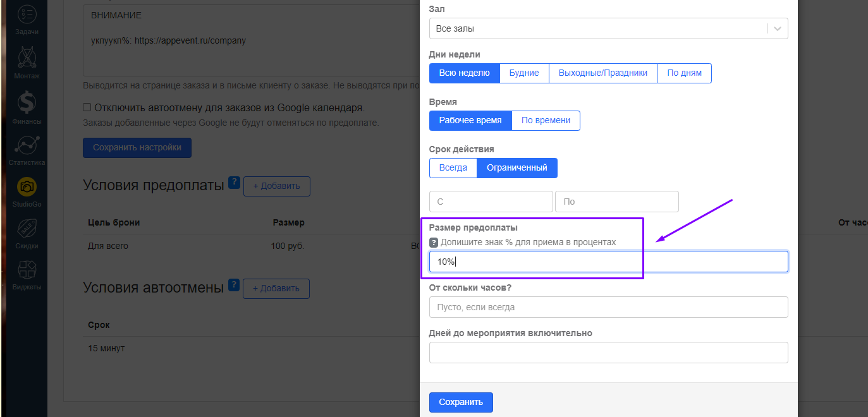
Task: Click Сохранить настройки button
Action: tap(137, 148)
